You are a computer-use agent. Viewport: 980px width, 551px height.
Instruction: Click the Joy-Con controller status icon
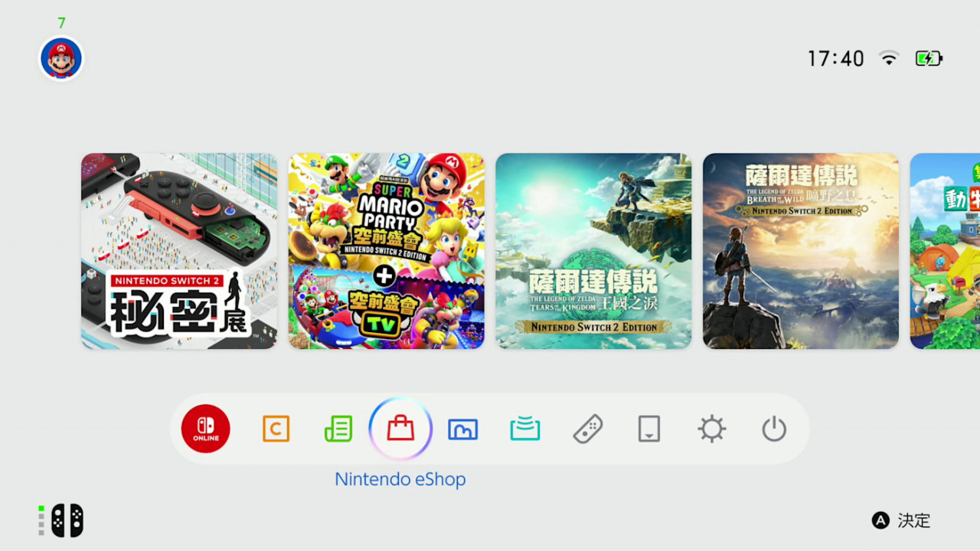(61, 520)
